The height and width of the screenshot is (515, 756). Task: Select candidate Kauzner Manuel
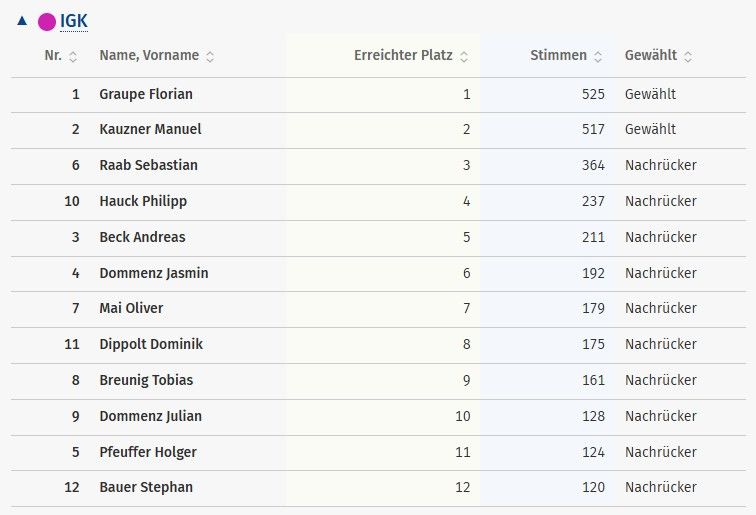tap(150, 129)
